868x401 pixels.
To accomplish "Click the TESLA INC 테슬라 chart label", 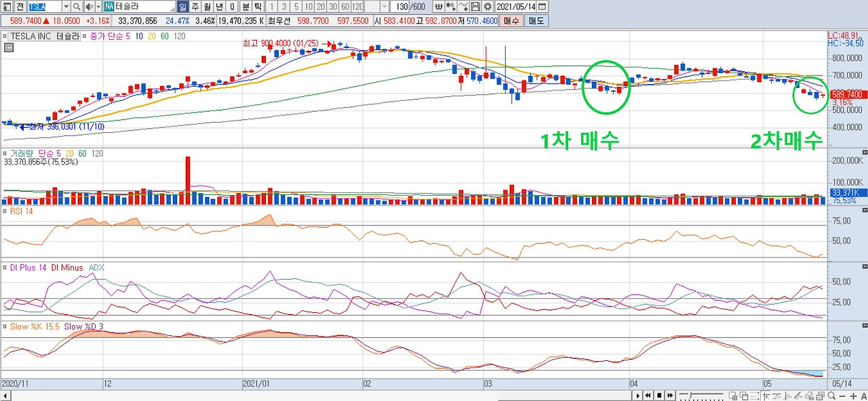I will [x=44, y=36].
